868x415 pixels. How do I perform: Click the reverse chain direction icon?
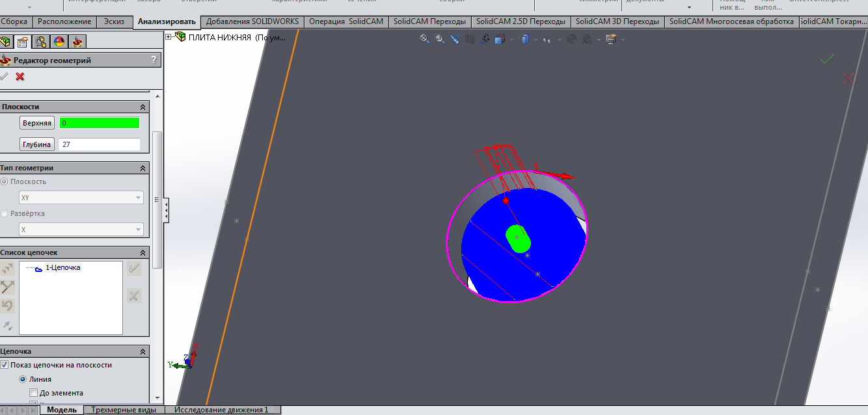(x=7, y=287)
